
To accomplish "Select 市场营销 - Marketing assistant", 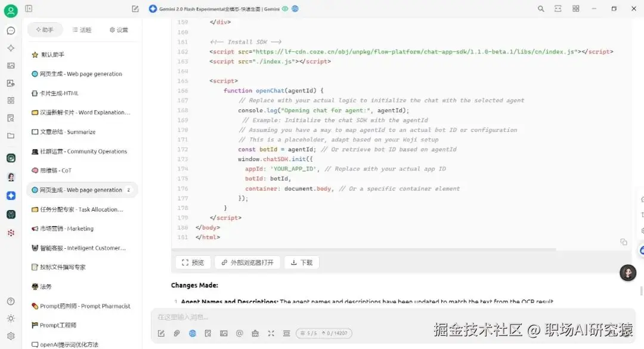I will (82, 228).
